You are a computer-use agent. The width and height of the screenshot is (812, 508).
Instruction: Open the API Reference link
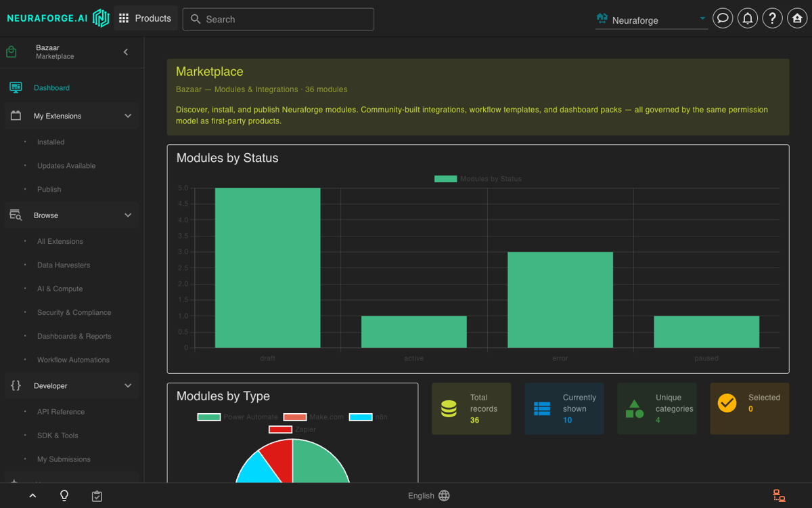61,412
